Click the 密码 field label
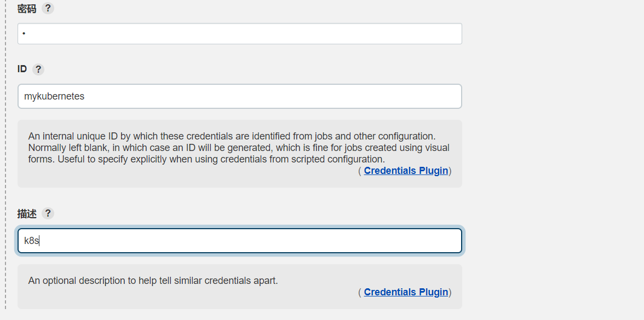This screenshot has height=320, width=644. [27, 9]
